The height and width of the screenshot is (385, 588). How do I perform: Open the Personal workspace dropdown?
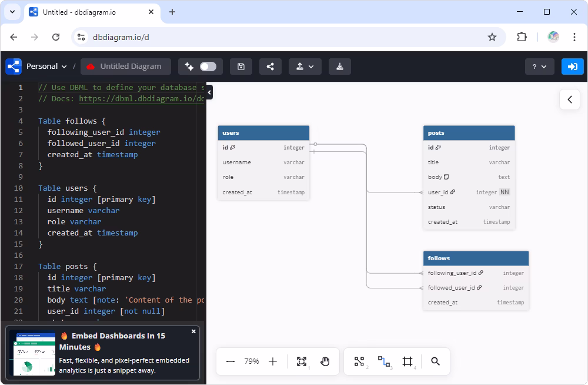(x=46, y=67)
